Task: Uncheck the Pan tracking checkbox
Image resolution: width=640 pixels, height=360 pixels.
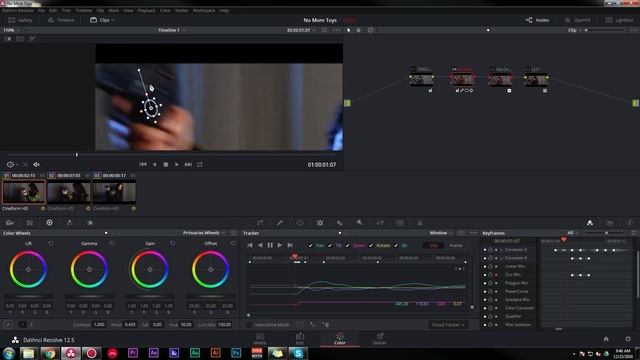Action: 310,246
